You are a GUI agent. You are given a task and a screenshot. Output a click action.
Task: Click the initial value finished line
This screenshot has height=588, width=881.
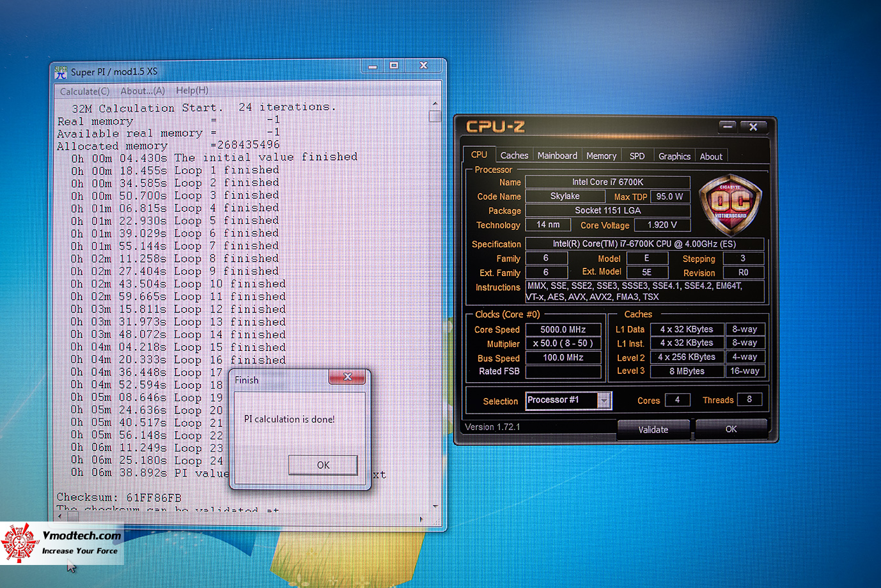(x=214, y=158)
